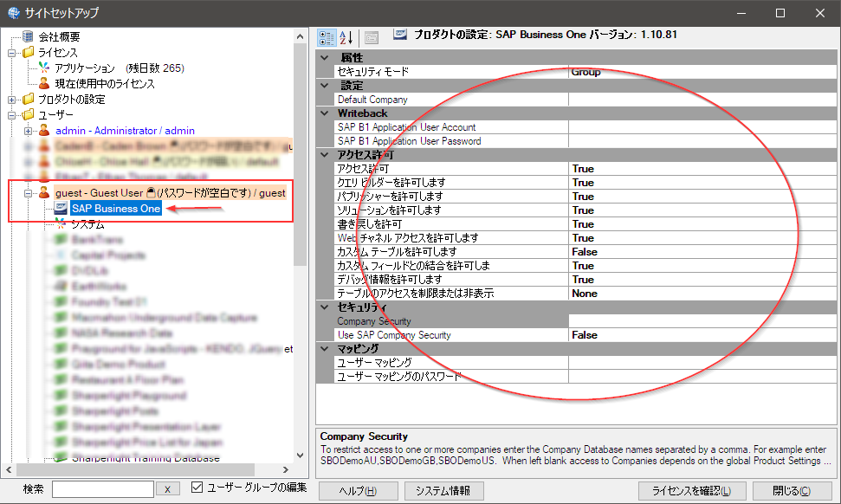Collapse the Writeback property category

point(325,113)
